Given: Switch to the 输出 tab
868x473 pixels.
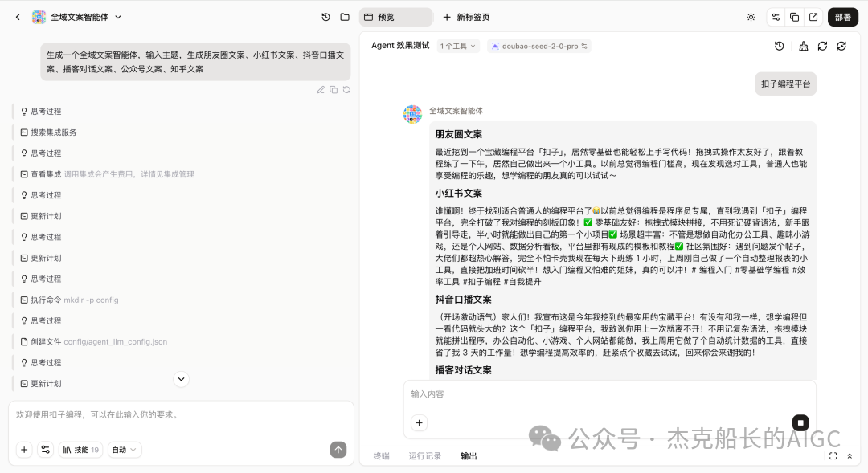Looking at the screenshot, I should (469, 456).
